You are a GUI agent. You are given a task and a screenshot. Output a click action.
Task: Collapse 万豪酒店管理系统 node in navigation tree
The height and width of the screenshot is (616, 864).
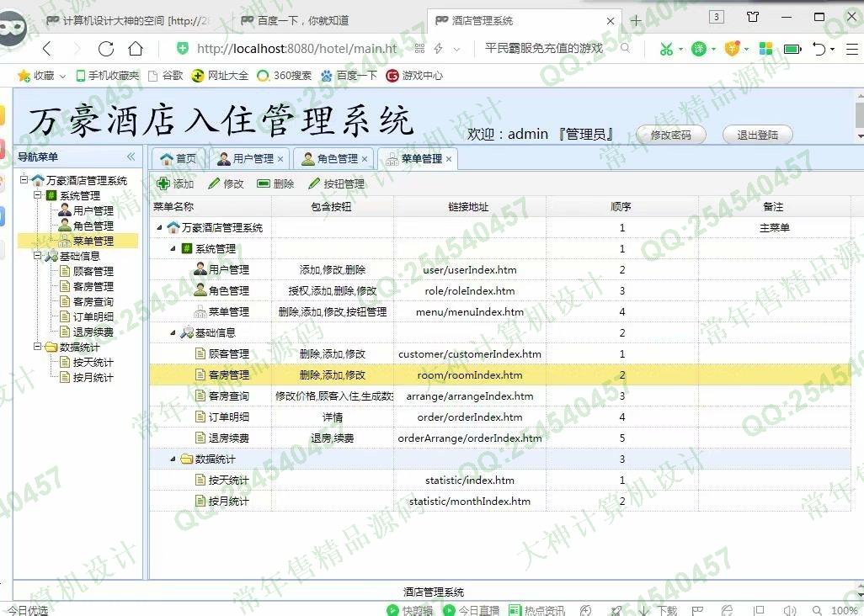pos(24,179)
